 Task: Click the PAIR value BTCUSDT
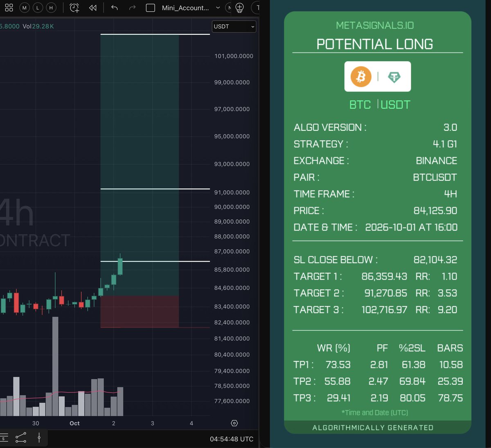coord(435,177)
